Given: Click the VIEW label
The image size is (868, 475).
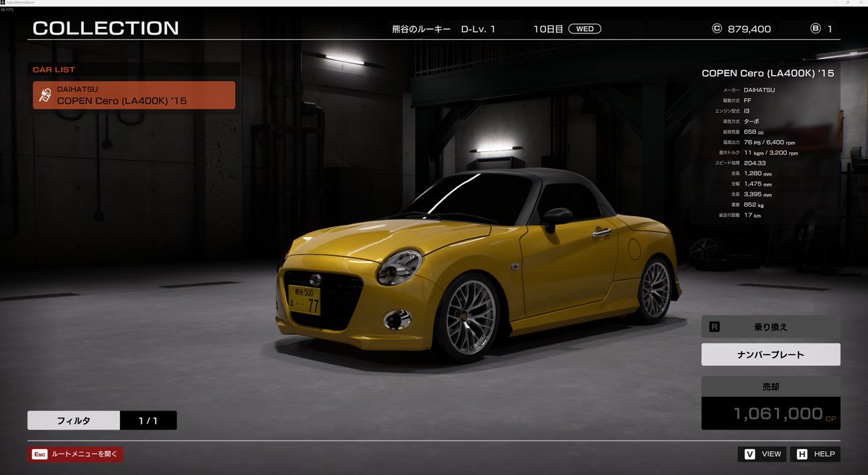Looking at the screenshot, I should (x=772, y=454).
